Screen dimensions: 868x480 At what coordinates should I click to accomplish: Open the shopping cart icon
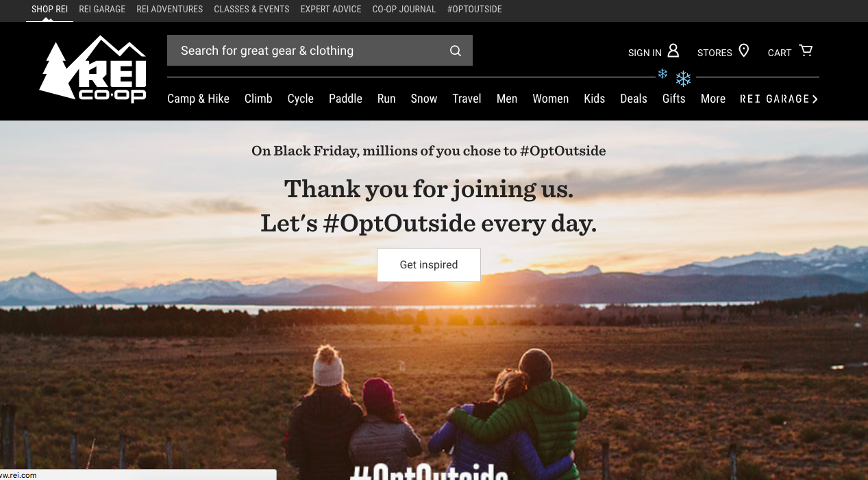(806, 51)
